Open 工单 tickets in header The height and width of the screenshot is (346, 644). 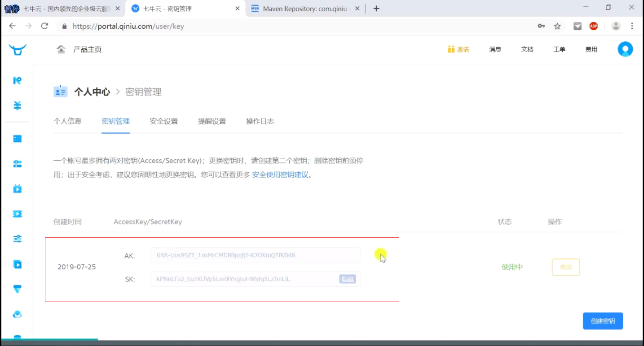point(559,49)
